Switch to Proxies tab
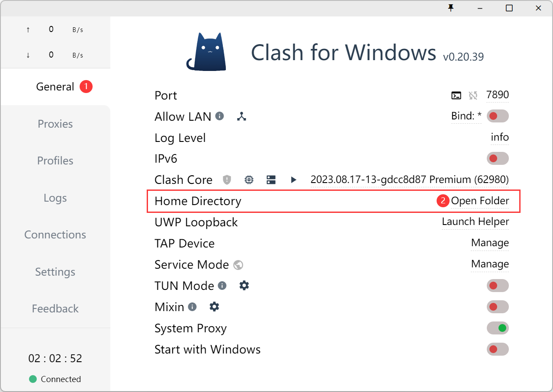553x392 pixels. (55, 124)
